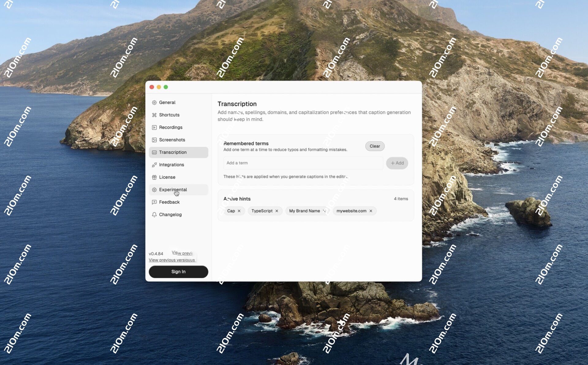The image size is (588, 365).
Task: Switch to the Experimental section
Action: click(179, 190)
